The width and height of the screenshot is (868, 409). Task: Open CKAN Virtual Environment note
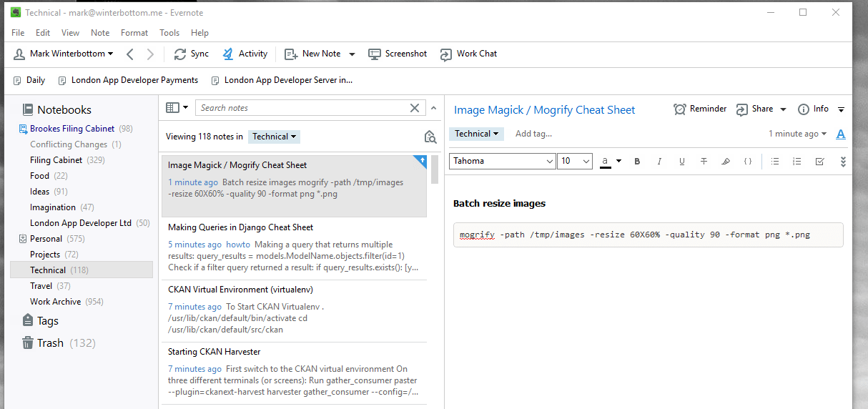tap(294, 311)
